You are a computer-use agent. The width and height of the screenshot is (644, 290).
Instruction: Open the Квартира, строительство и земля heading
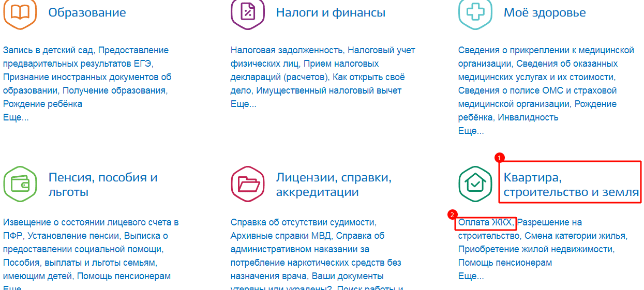pyautogui.click(x=572, y=185)
